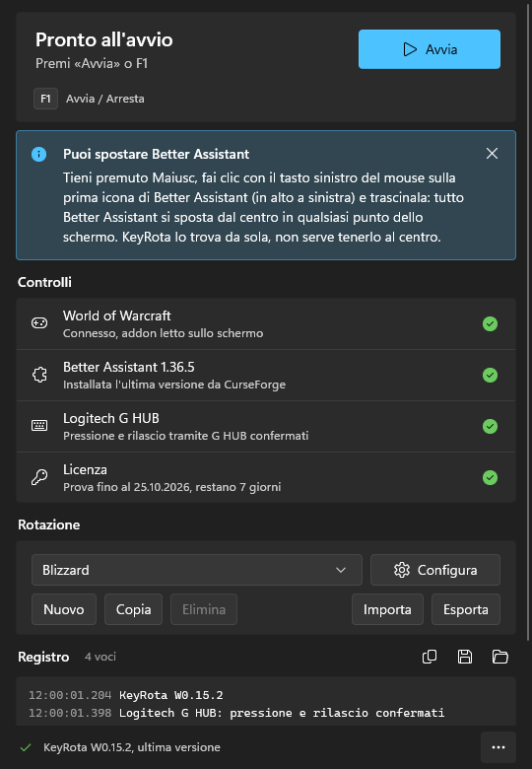Click the Prova fino al 25.10.2026 text
The width and height of the screenshot is (532, 769).
pos(172,487)
